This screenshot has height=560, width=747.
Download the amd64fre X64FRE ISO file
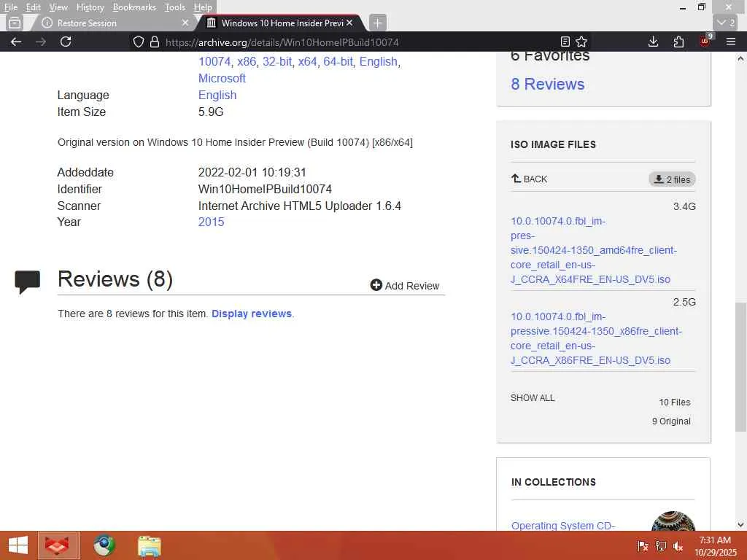594,250
